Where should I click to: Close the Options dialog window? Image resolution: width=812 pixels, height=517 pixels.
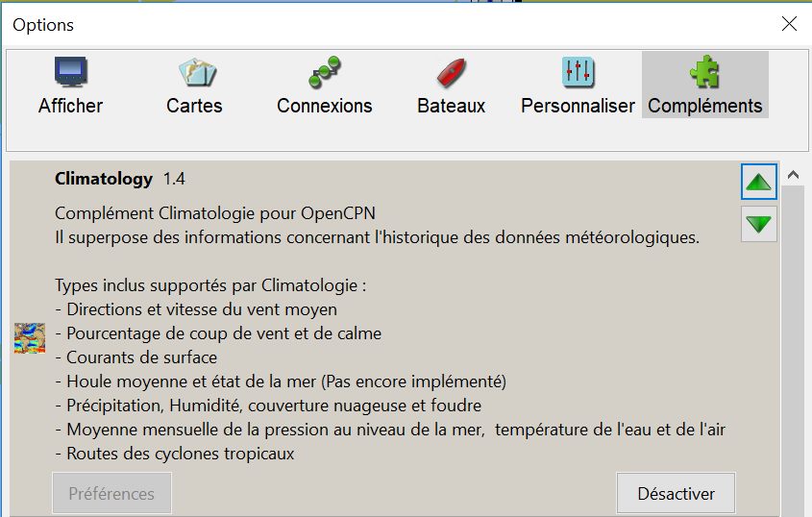(789, 23)
